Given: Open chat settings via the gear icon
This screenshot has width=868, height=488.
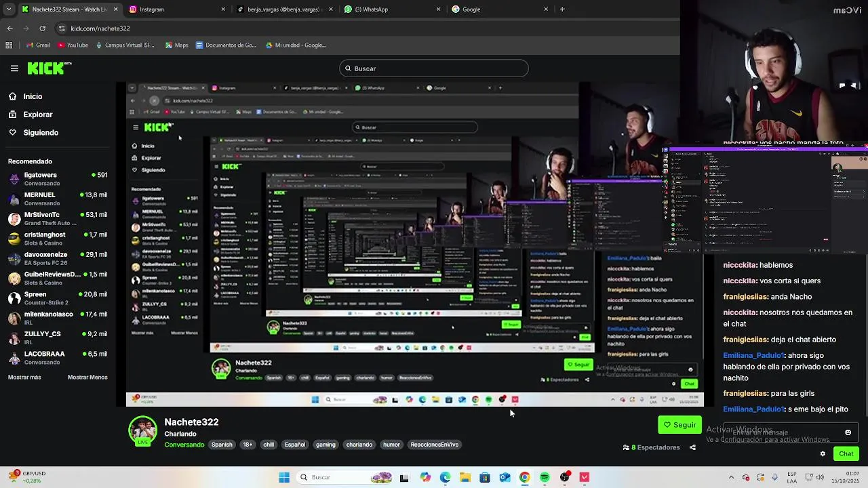Looking at the screenshot, I should (823, 454).
